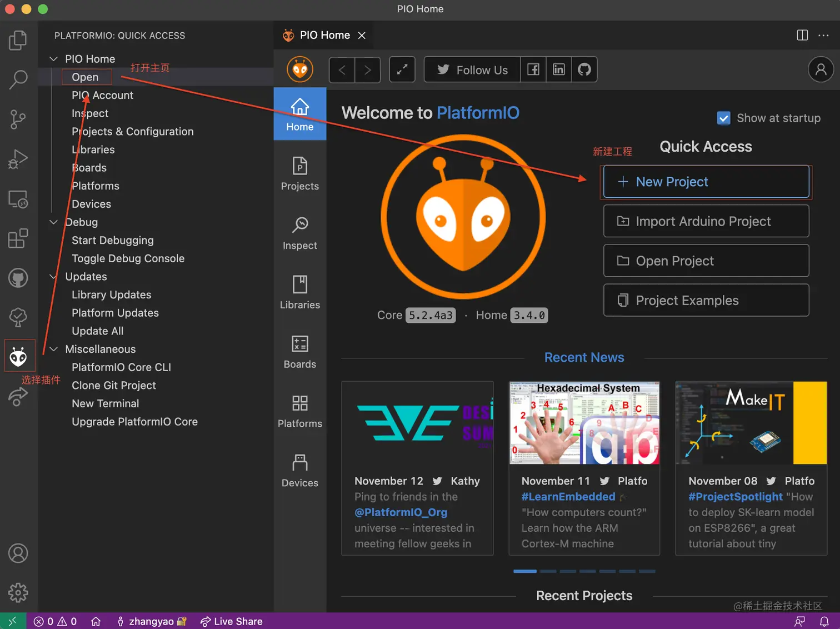Viewport: 840px width, 629px height.
Task: Collapse the PIO Home tree section
Action: tap(54, 59)
